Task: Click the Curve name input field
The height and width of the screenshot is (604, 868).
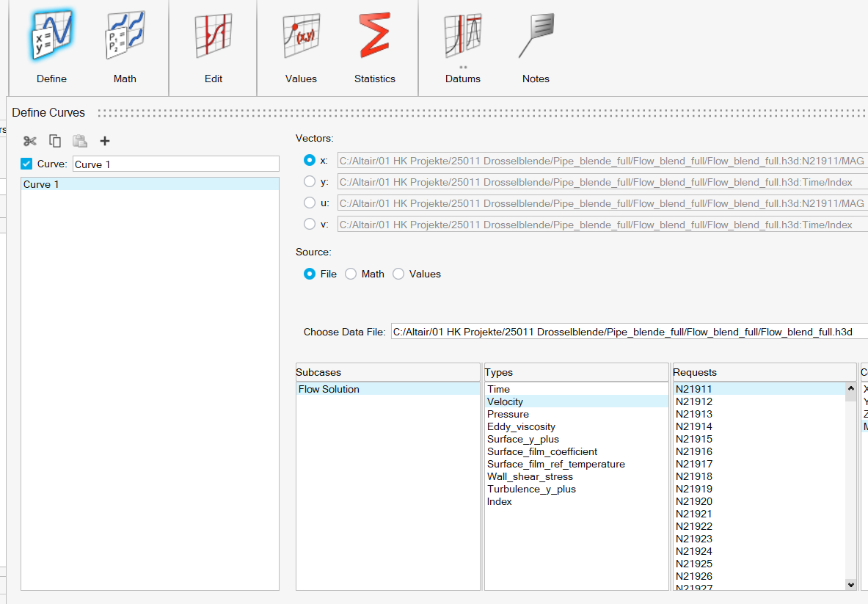Action: (176, 164)
